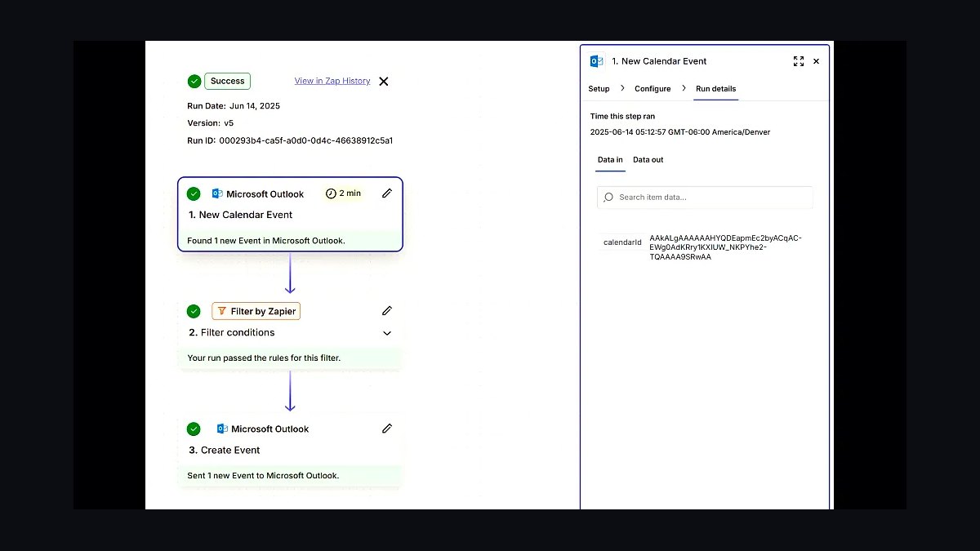Click the Run Date Jun 14, 2025 text
Image resolution: width=980 pixels, height=551 pixels.
(234, 106)
